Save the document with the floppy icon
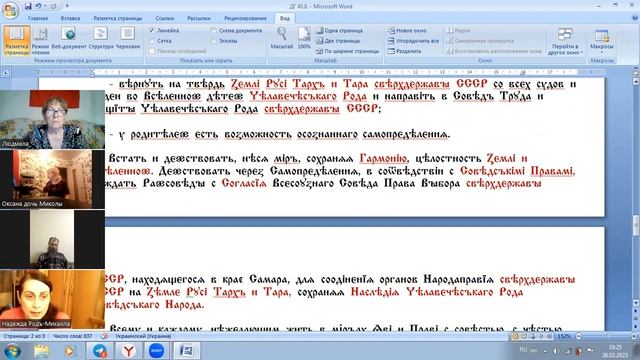The image size is (640, 360). (x=28, y=6)
